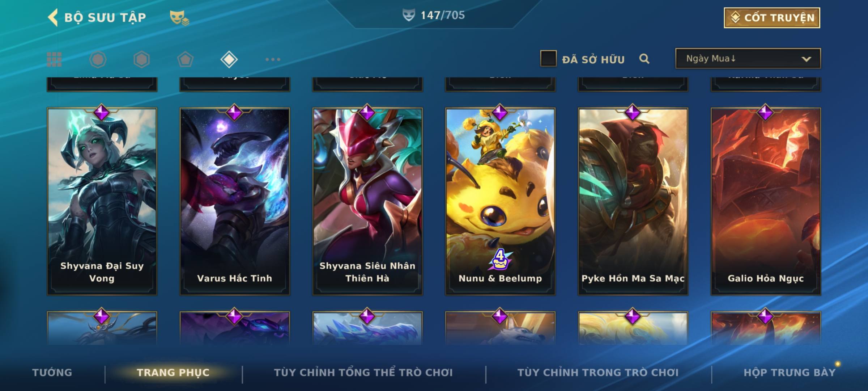Switch to the Tướng tab
Screen dimensions: 868x391
(x=52, y=372)
